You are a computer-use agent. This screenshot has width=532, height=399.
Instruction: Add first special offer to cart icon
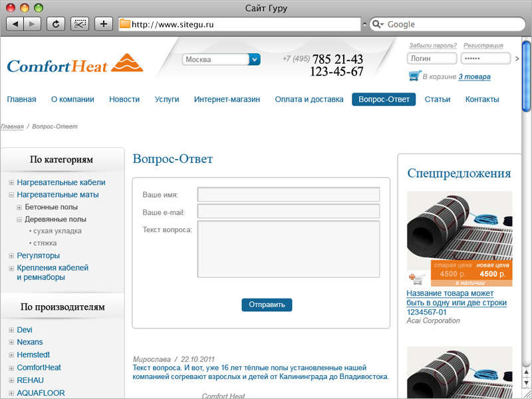click(417, 279)
